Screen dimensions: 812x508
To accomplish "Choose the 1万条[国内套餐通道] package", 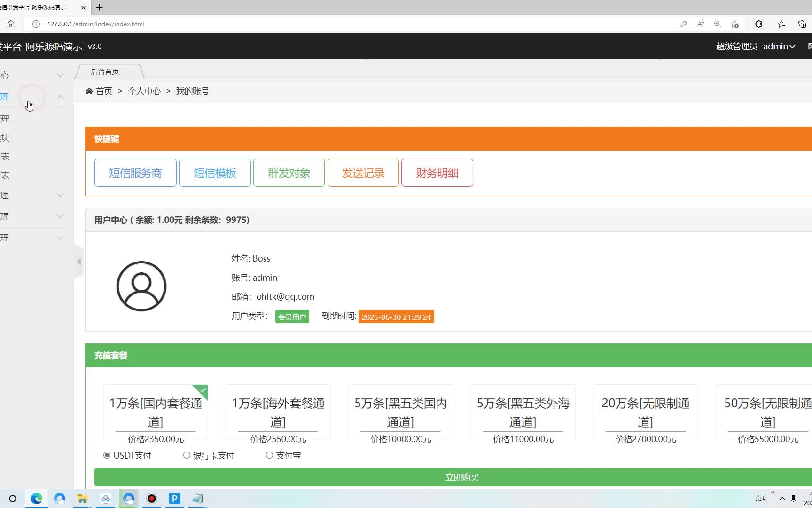I will point(156,413).
